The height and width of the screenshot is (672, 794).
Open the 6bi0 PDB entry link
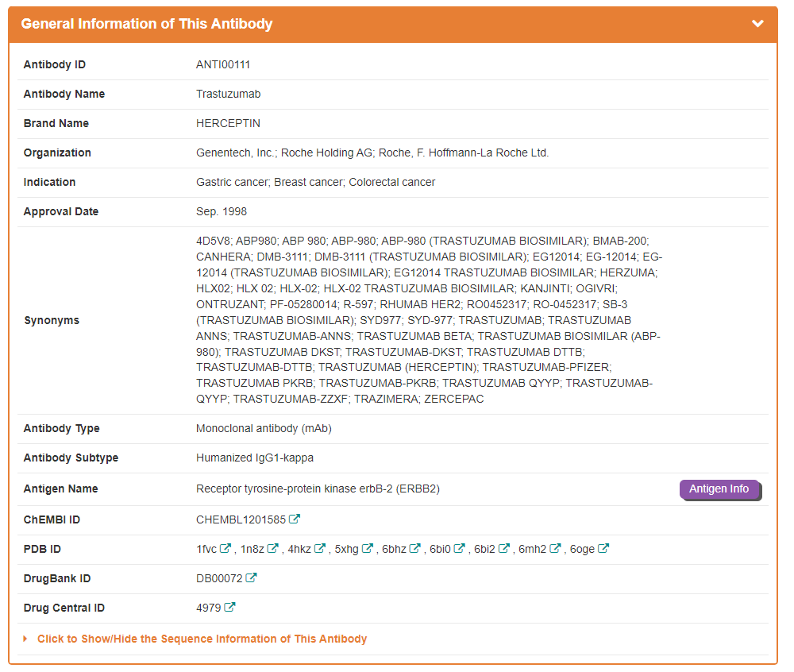(440, 549)
